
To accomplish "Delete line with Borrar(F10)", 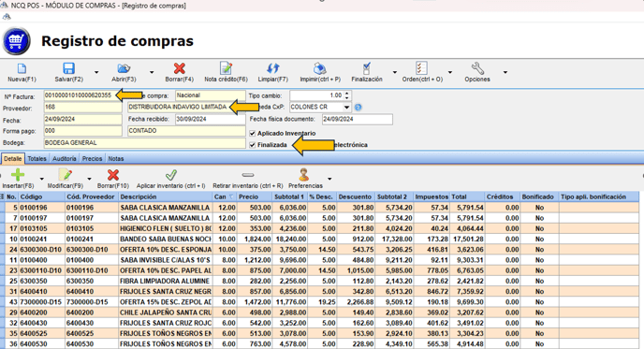I will click(113, 179).
